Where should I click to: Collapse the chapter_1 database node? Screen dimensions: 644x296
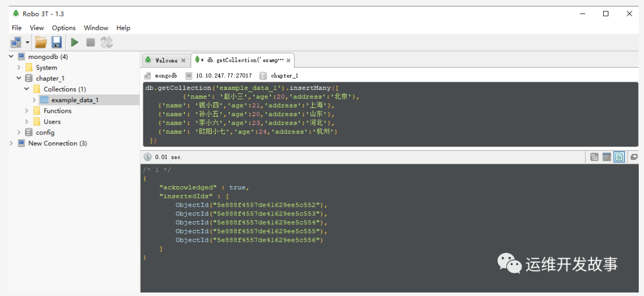[x=19, y=78]
